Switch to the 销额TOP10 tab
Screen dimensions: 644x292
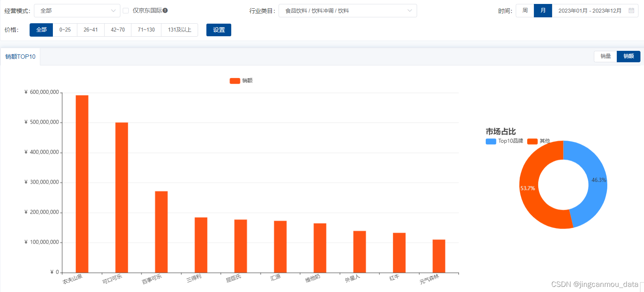pos(21,57)
